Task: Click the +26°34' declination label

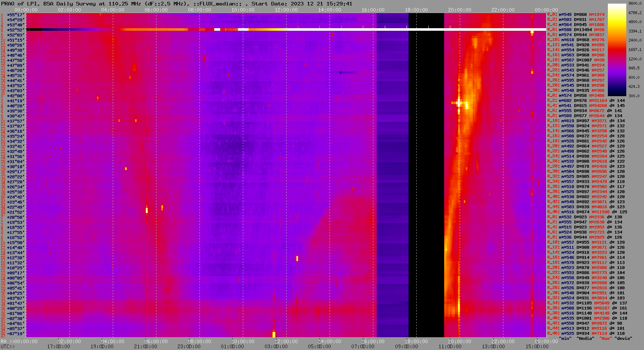Action: (x=16, y=187)
